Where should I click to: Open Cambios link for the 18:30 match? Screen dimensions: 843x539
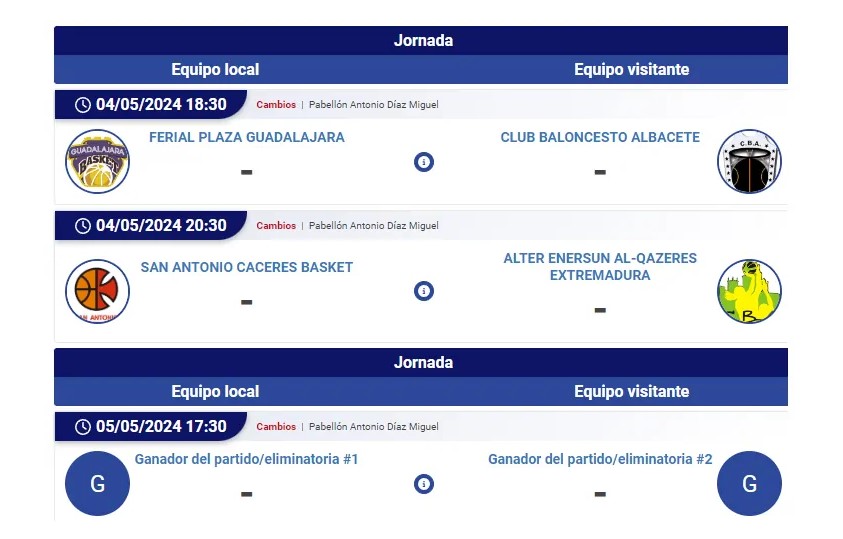pyautogui.click(x=276, y=105)
